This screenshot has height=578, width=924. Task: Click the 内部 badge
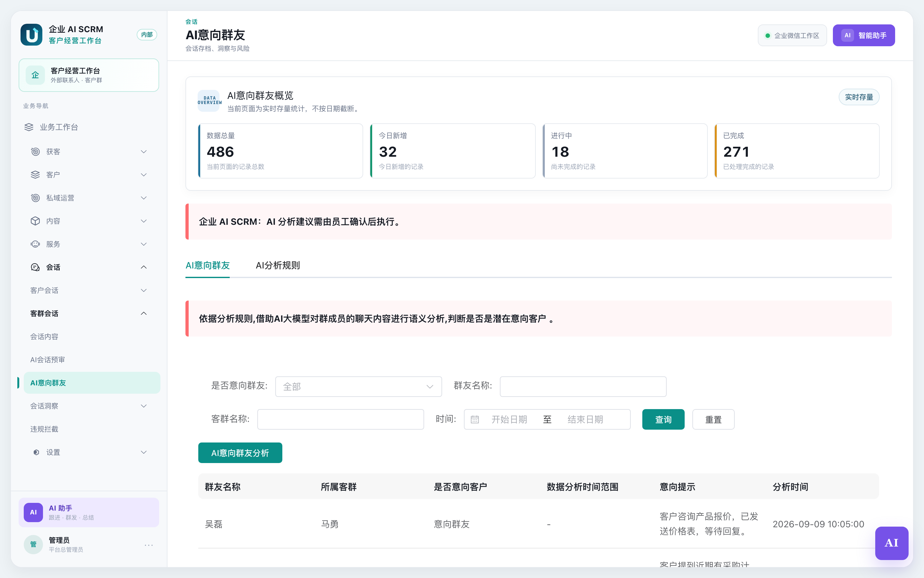click(147, 35)
